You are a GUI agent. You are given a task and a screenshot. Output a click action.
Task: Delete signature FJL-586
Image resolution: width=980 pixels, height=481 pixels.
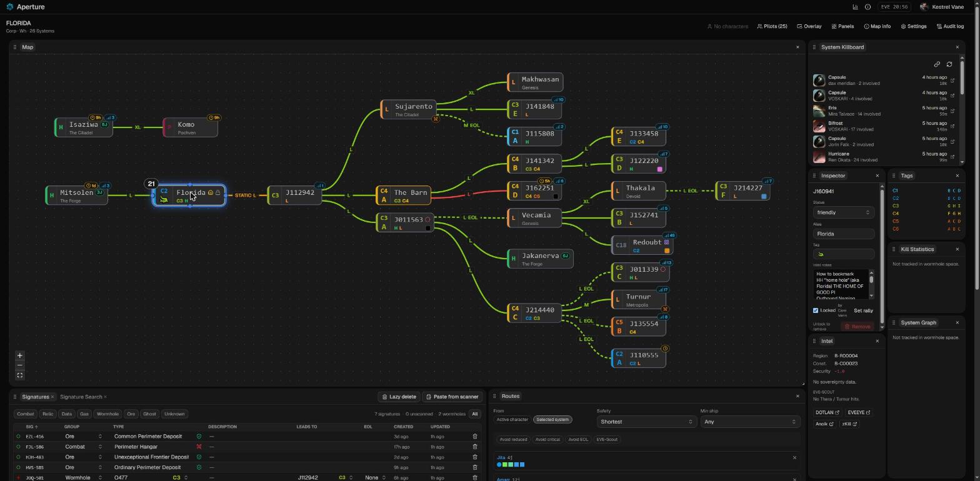[x=475, y=447]
